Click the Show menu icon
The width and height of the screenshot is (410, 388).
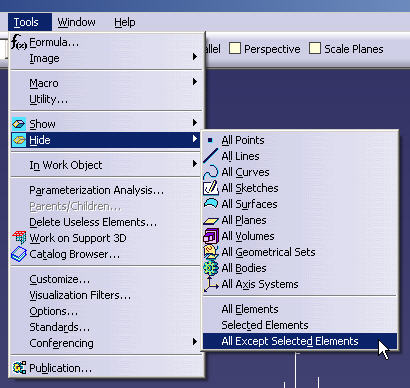click(x=19, y=124)
